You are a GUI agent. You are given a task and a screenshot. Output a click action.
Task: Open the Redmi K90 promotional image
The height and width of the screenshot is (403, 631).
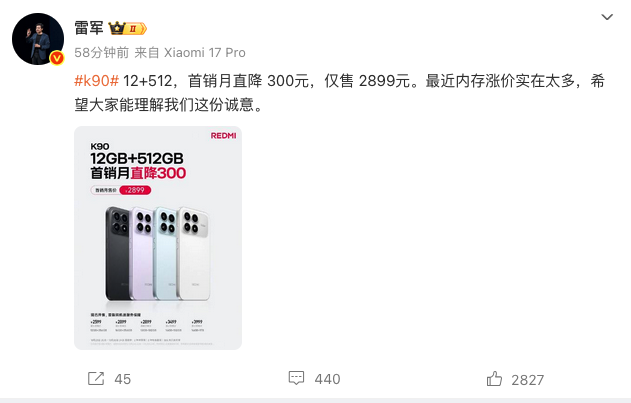coord(158,238)
